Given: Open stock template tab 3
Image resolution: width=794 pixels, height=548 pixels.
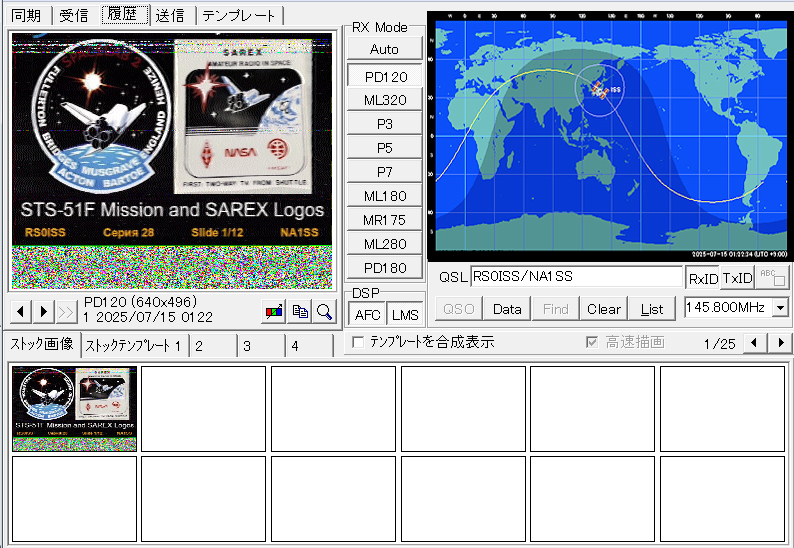Looking at the screenshot, I should [260, 346].
